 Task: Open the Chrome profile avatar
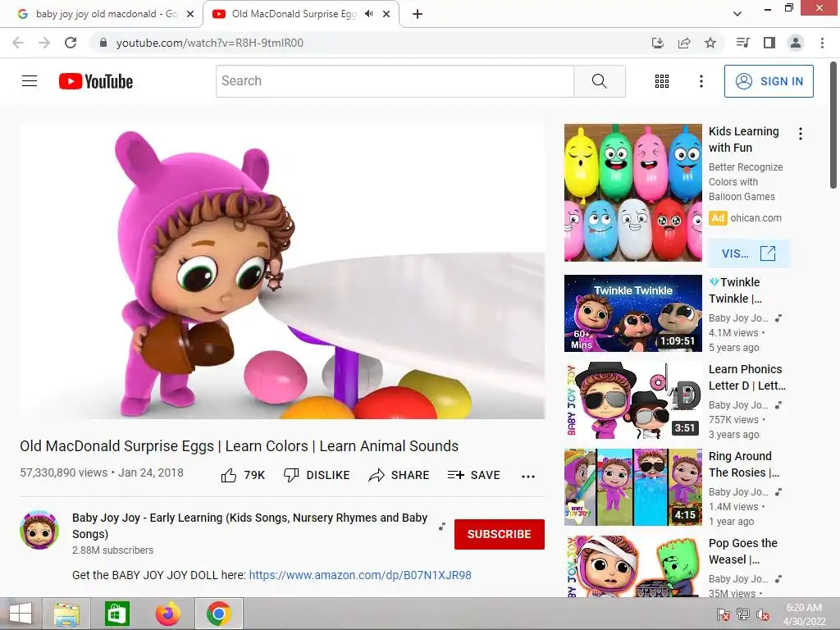click(x=796, y=43)
